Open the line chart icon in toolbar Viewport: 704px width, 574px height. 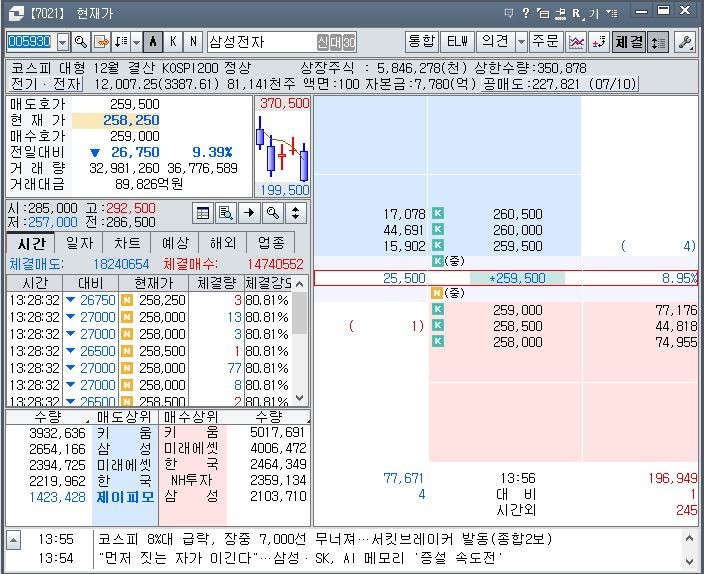(576, 42)
